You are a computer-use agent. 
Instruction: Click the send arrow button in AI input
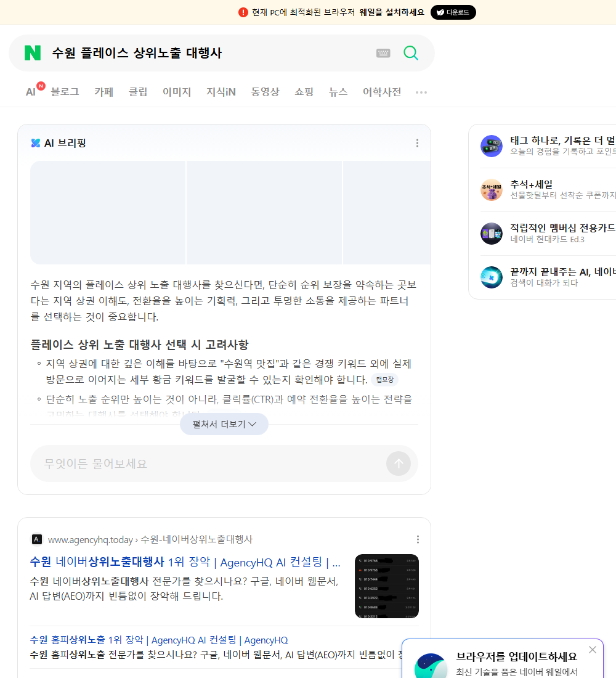399,464
